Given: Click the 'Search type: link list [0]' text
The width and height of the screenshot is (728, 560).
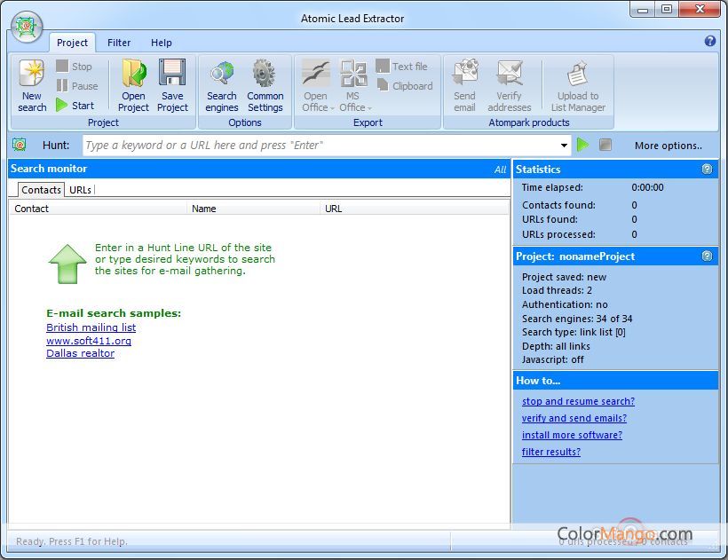Looking at the screenshot, I should 574,332.
